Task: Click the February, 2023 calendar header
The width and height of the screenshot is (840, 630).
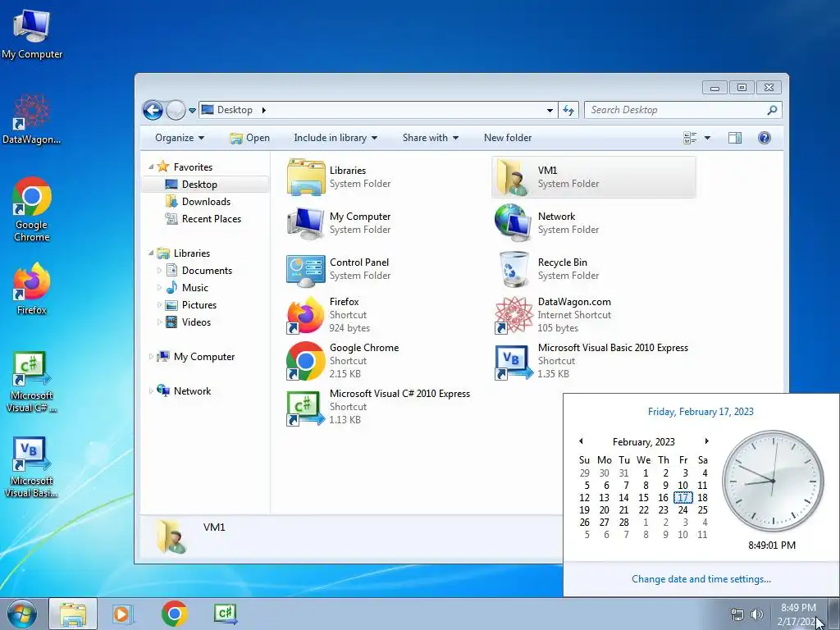Action: point(643,442)
